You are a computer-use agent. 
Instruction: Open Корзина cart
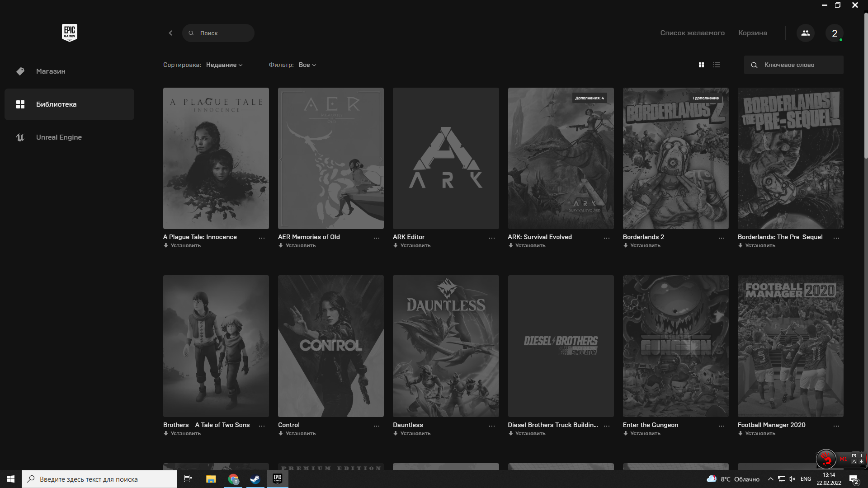coord(752,33)
